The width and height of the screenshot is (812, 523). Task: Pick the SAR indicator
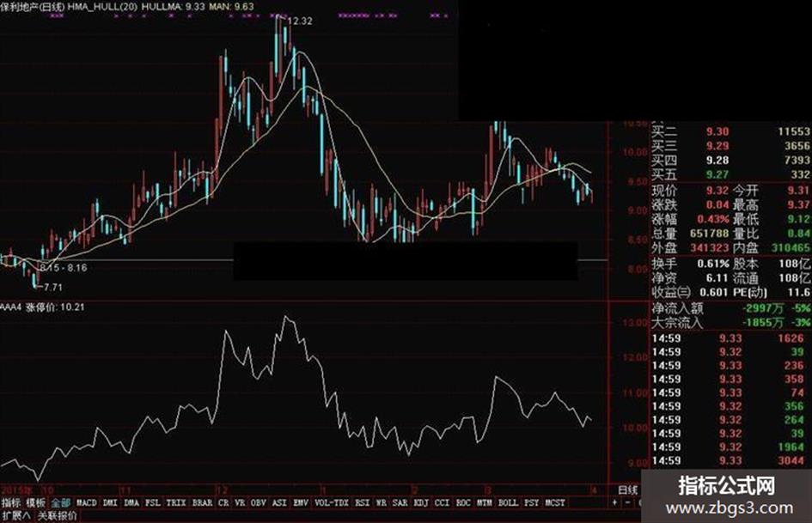click(400, 502)
